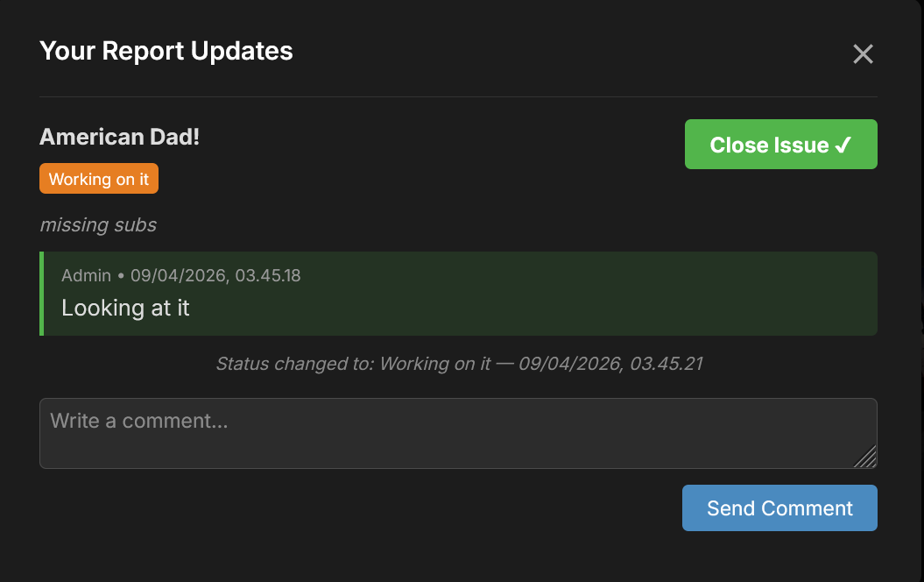Screen dimensions: 924x582
Task: Select the American Dad! report title
Action: [119, 137]
